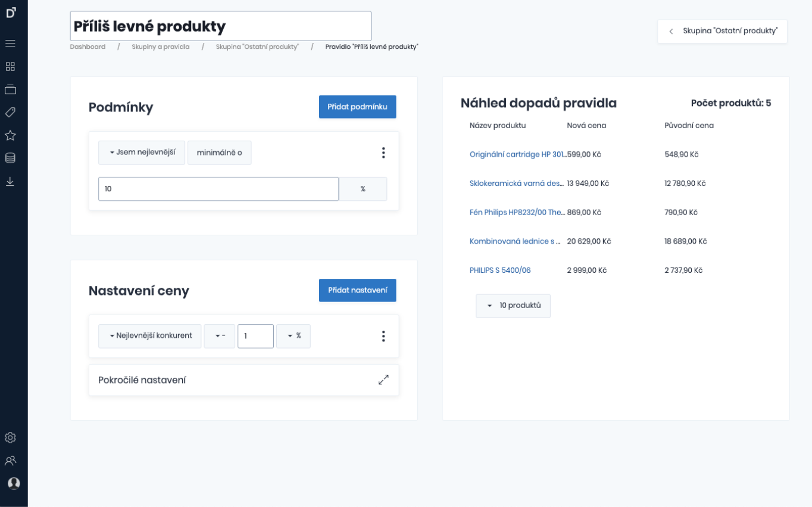The image size is (812, 507).
Task: Expand the Pokročilé nastavení section
Action: click(383, 380)
